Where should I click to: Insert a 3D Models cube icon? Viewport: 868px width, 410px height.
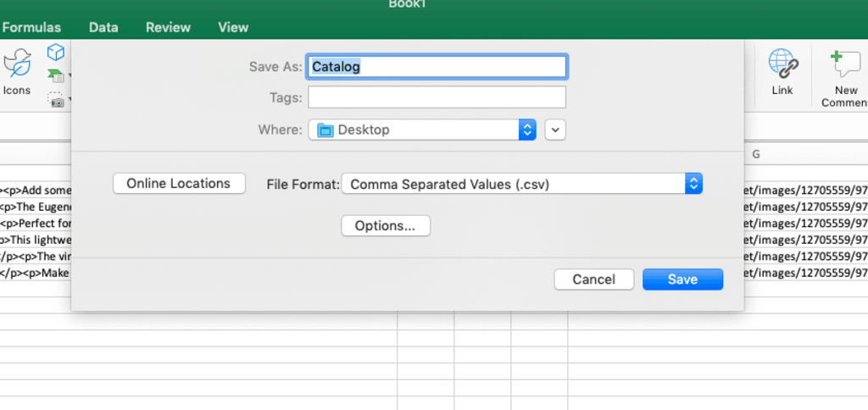coord(56,53)
